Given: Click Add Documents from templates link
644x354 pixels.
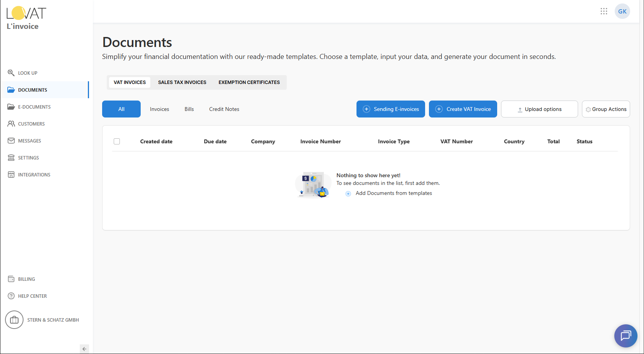Looking at the screenshot, I should point(393,193).
